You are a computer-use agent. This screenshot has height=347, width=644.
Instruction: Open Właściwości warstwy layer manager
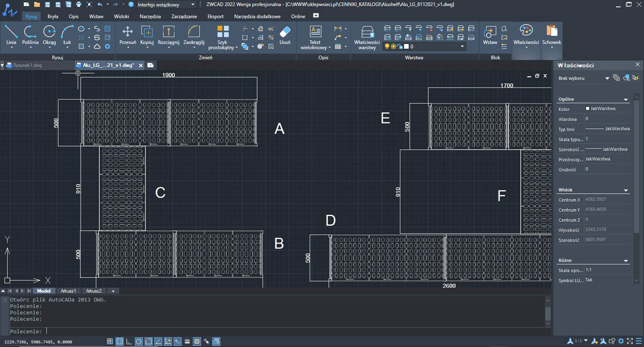click(367, 38)
